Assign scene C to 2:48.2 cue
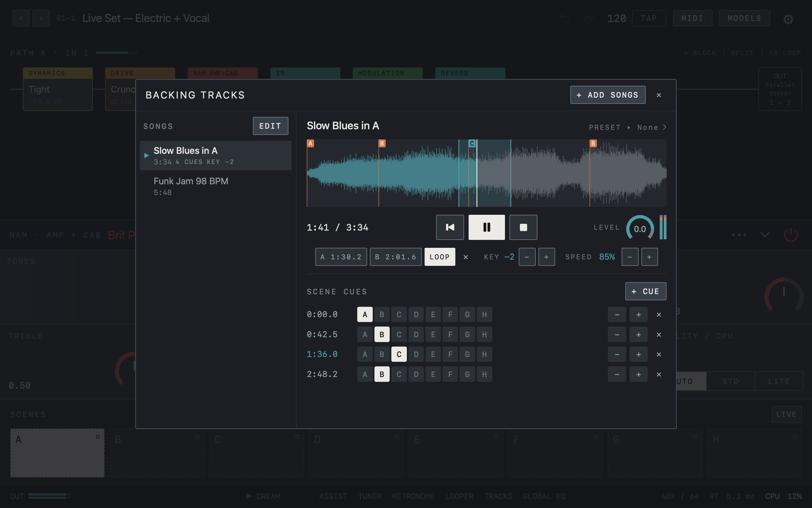The height and width of the screenshot is (508, 812). [x=399, y=374]
